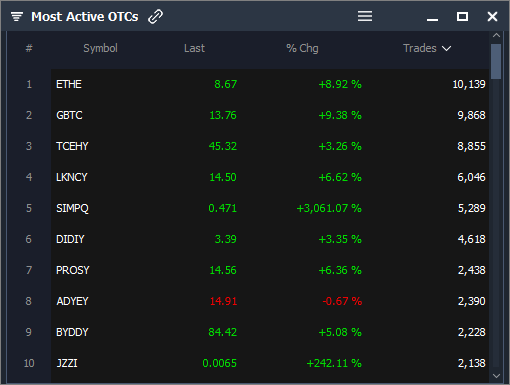Screen dimensions: 510x385
Task: Minimize the Most Active OTCs window
Action: click(432, 19)
